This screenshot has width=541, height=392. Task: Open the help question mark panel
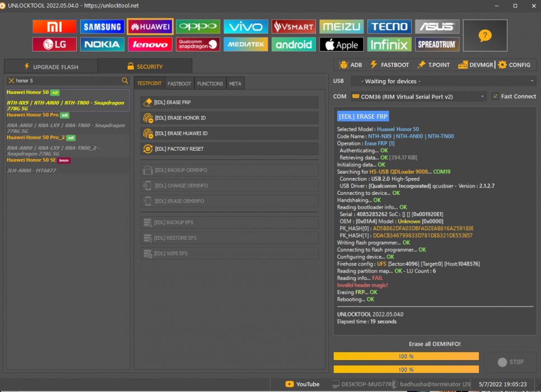click(x=485, y=35)
